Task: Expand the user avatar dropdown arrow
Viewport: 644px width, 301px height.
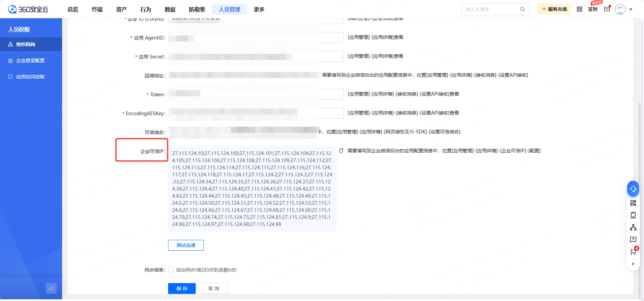Action: click(631, 9)
